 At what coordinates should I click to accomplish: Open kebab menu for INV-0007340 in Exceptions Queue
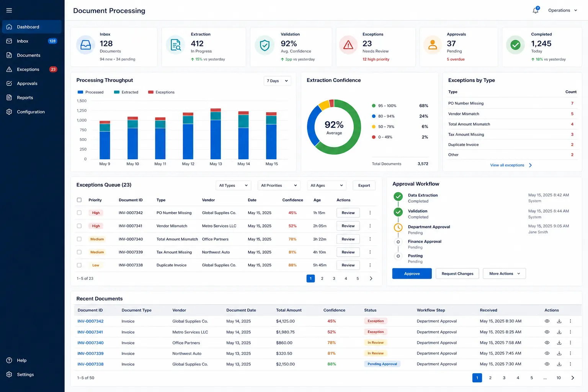click(x=370, y=239)
